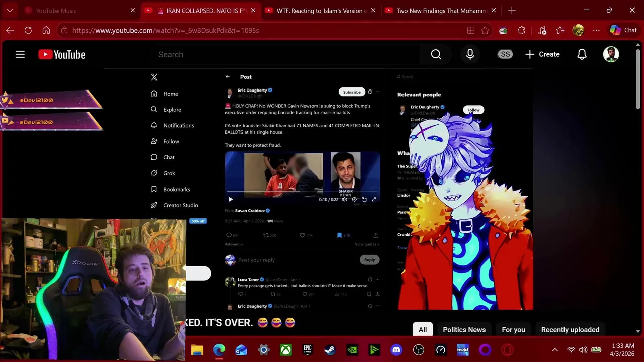Viewport: 644px width, 362px height.
Task: Open the red Opera browser on the taskbar
Action: [x=507, y=350]
